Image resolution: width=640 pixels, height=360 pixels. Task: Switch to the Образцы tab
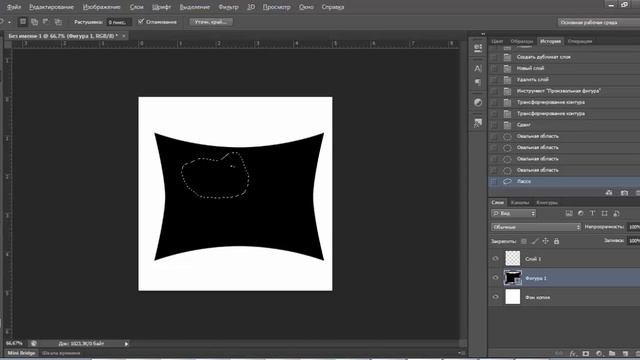(522, 41)
